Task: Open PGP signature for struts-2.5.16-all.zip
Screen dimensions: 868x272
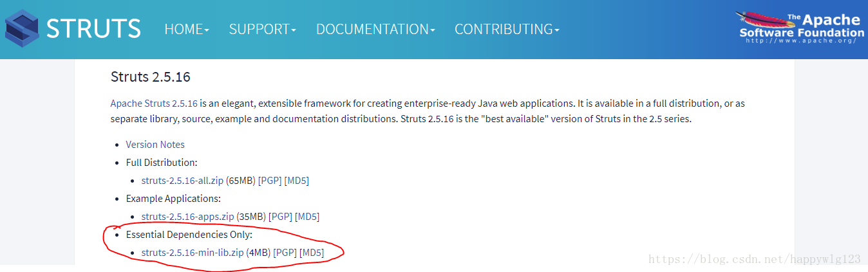Action: pos(270,181)
